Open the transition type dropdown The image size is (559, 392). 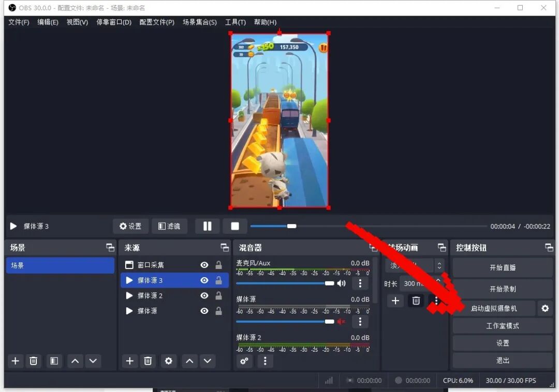[x=415, y=266]
